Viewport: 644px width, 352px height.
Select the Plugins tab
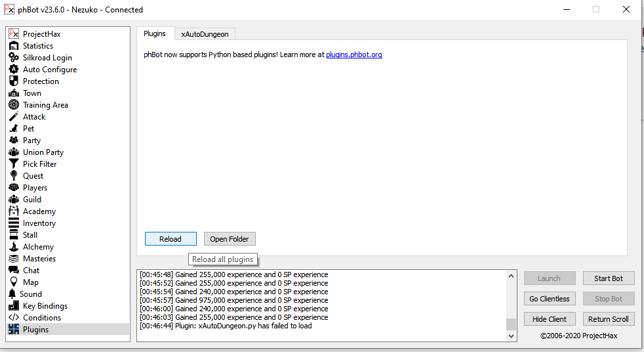click(x=155, y=34)
